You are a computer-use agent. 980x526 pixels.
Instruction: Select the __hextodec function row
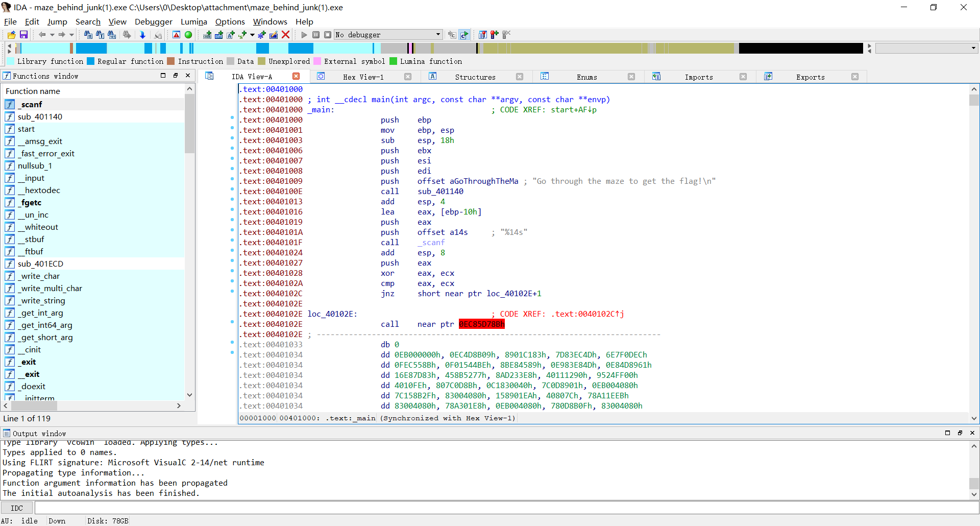[x=94, y=190]
